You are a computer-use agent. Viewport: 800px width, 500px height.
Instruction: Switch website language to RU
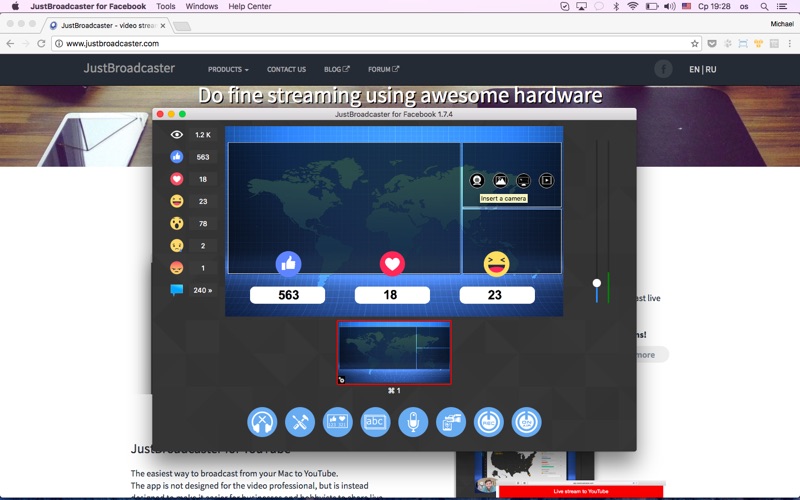pyautogui.click(x=711, y=69)
